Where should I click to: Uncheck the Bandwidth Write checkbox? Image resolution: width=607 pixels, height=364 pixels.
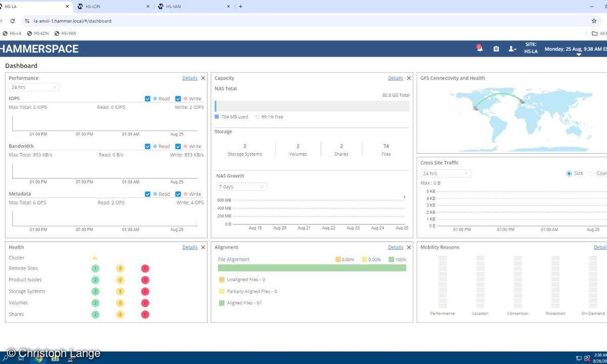click(x=178, y=147)
